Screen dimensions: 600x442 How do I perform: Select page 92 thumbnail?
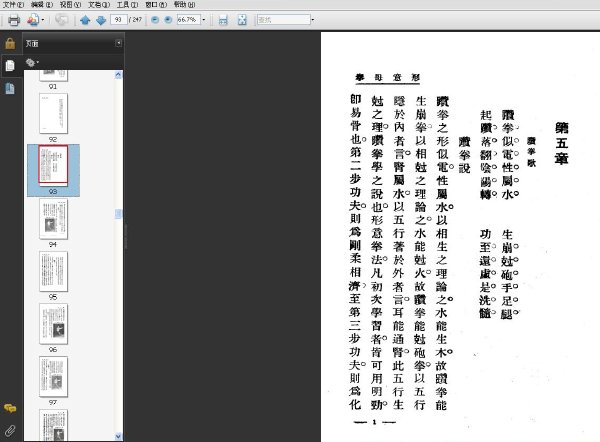53,114
